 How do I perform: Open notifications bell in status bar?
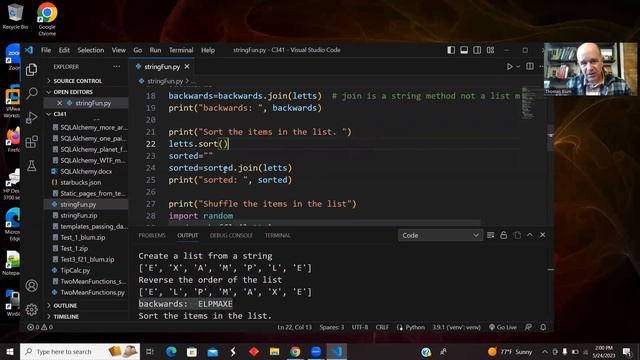pos(543,327)
